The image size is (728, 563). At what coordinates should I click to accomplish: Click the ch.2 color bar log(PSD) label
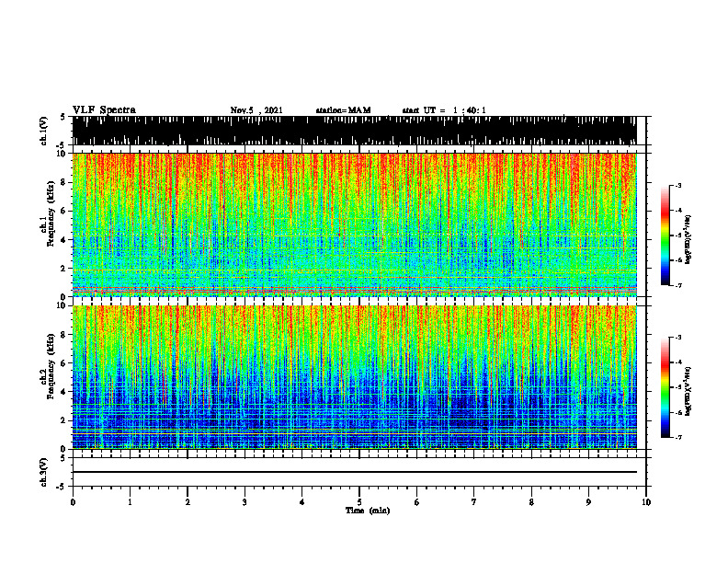[x=688, y=392]
